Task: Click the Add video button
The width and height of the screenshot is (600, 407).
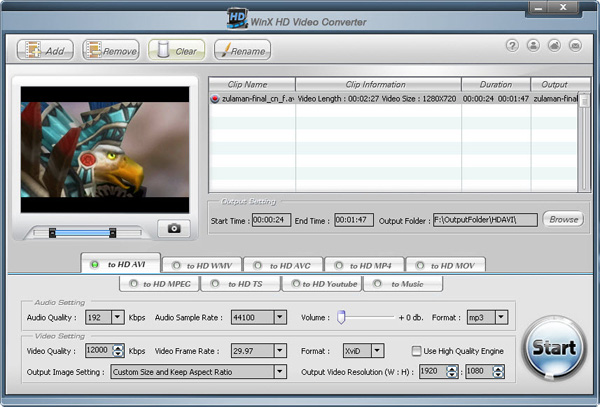Action: click(45, 50)
